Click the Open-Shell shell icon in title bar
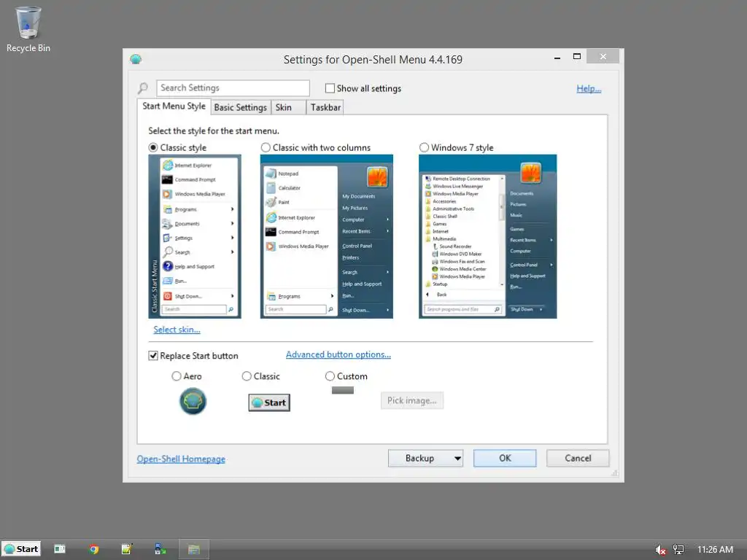The height and width of the screenshot is (560, 747). pos(136,60)
